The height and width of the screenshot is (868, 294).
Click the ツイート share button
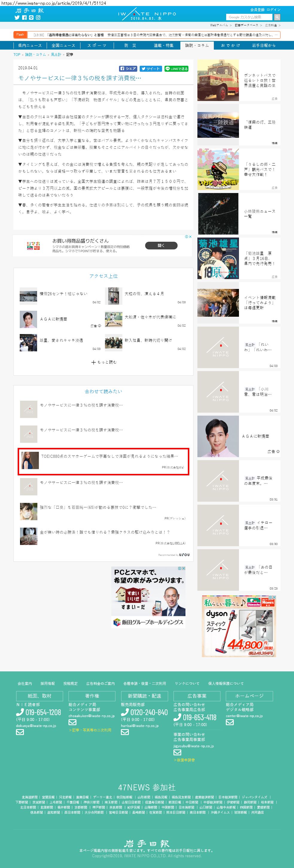pos(150,69)
